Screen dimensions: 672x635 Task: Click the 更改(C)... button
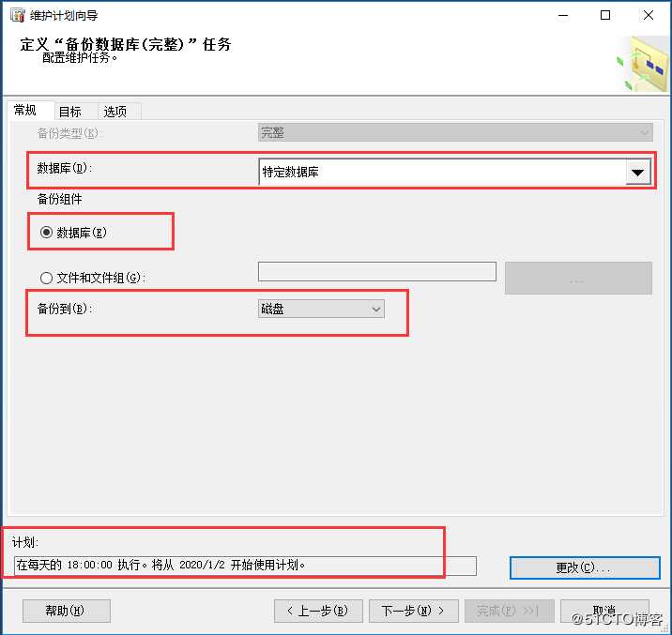(x=585, y=567)
